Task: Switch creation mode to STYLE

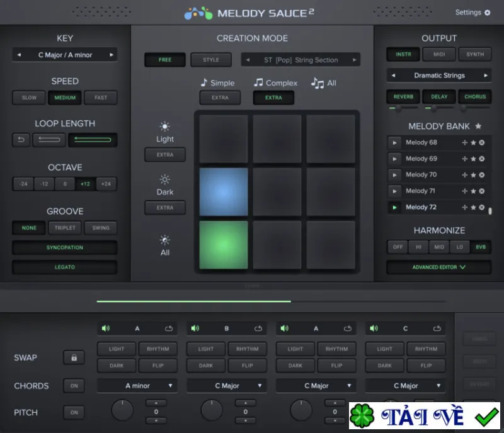Action: tap(211, 60)
